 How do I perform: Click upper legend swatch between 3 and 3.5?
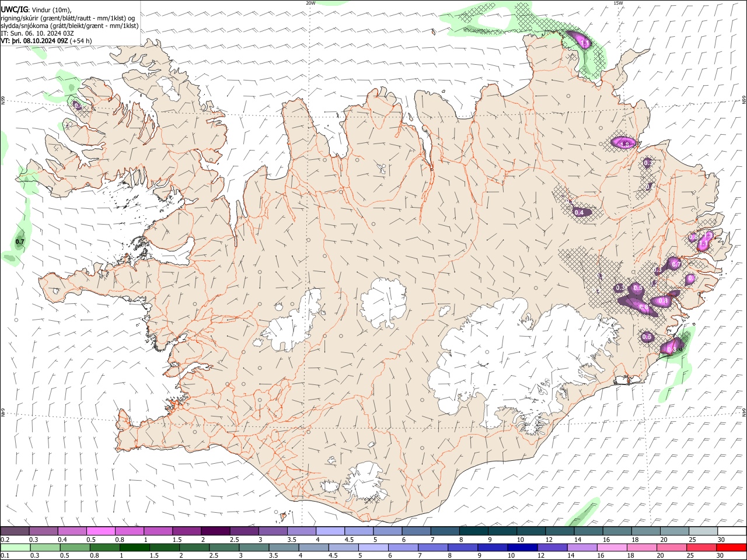(273, 531)
